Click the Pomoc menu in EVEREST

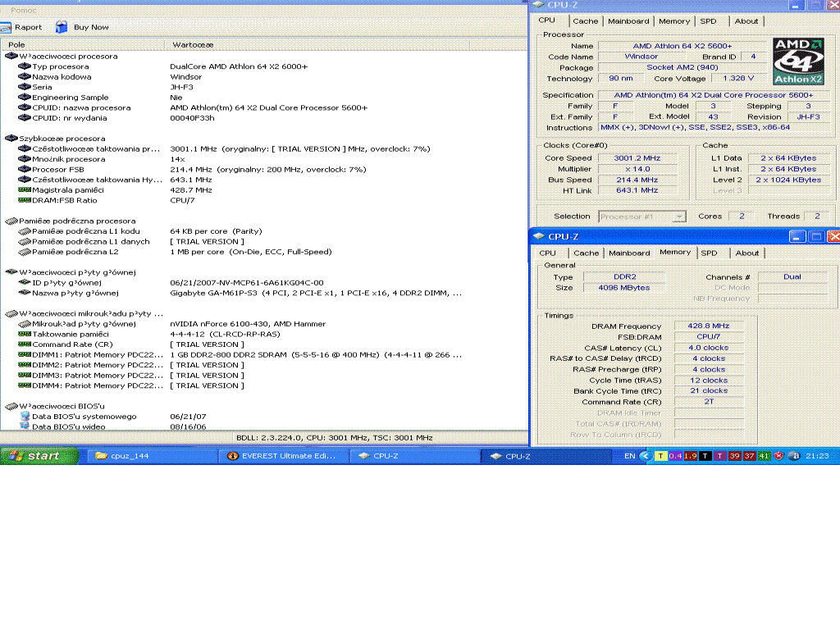tap(24, 10)
